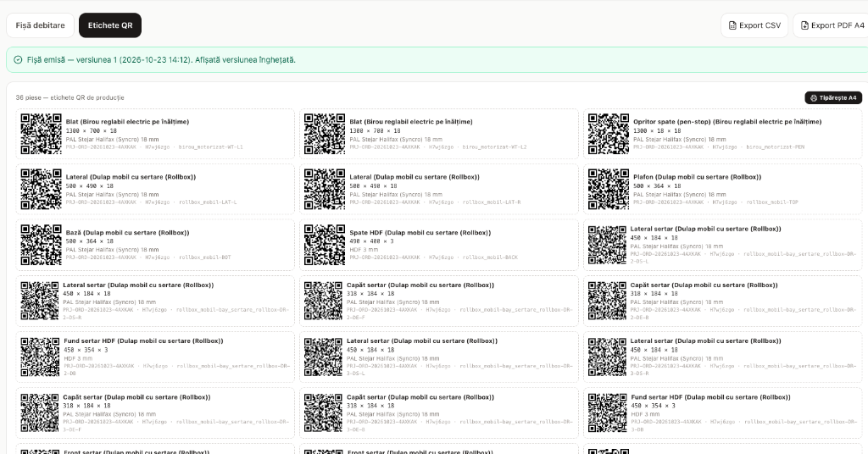Click the '36 piese — etichete QR de producție' text
868x454 pixels.
(70, 98)
